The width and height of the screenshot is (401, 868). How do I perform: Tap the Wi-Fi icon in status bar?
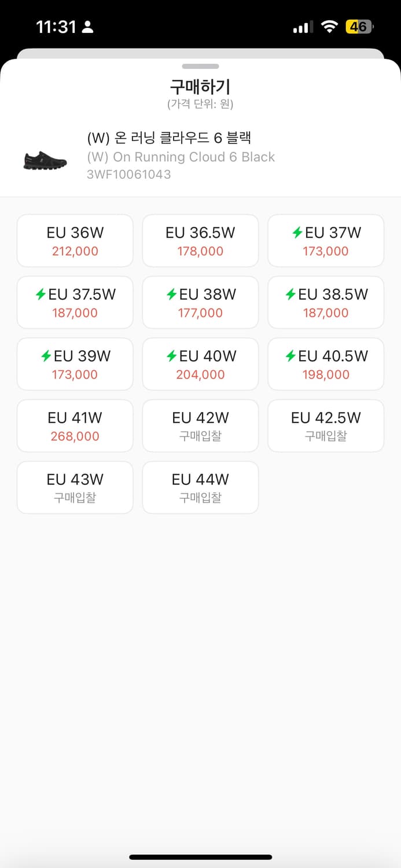click(330, 27)
